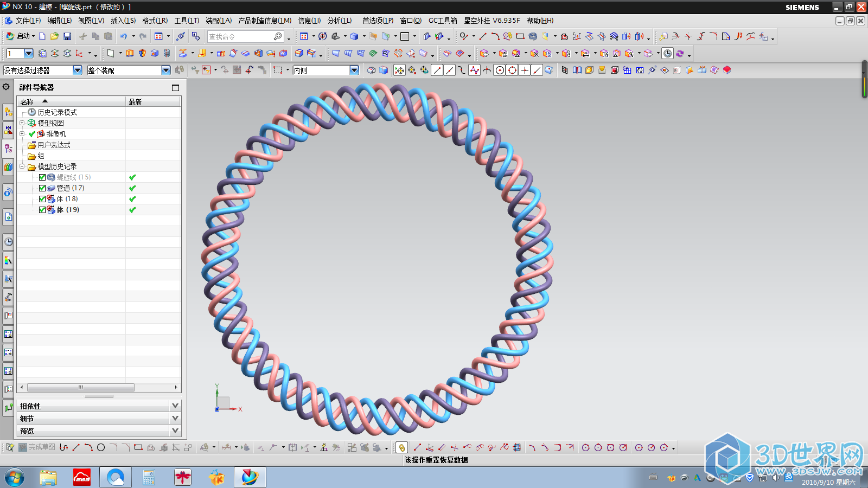Click the quadrant point snap icon
This screenshot has height=488, width=868.
point(512,70)
